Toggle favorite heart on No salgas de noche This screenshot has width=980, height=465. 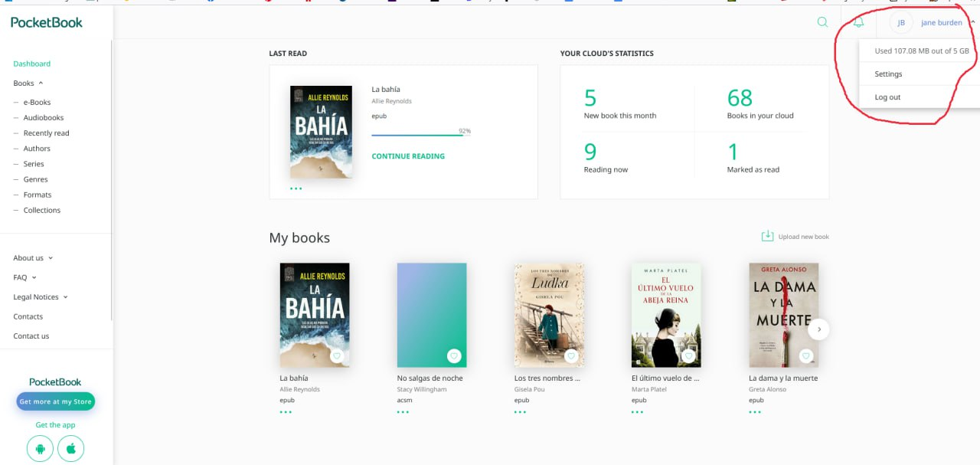click(x=454, y=355)
